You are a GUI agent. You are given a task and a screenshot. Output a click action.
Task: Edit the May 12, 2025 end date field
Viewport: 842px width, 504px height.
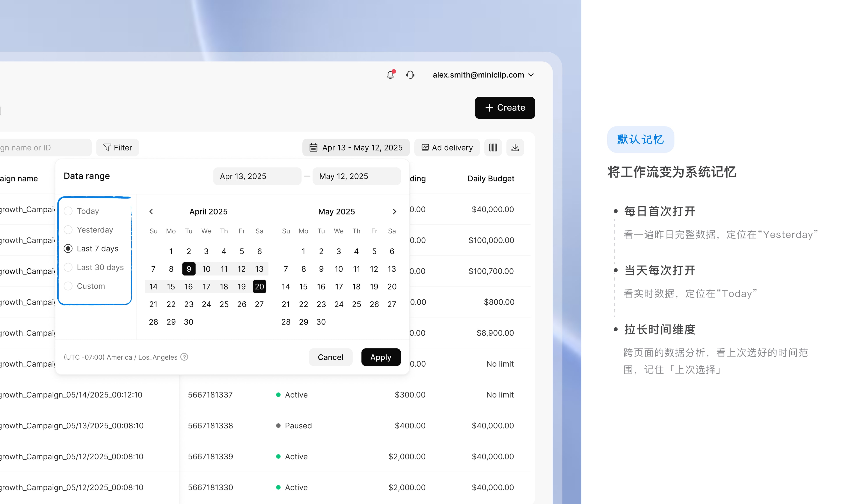coord(357,176)
